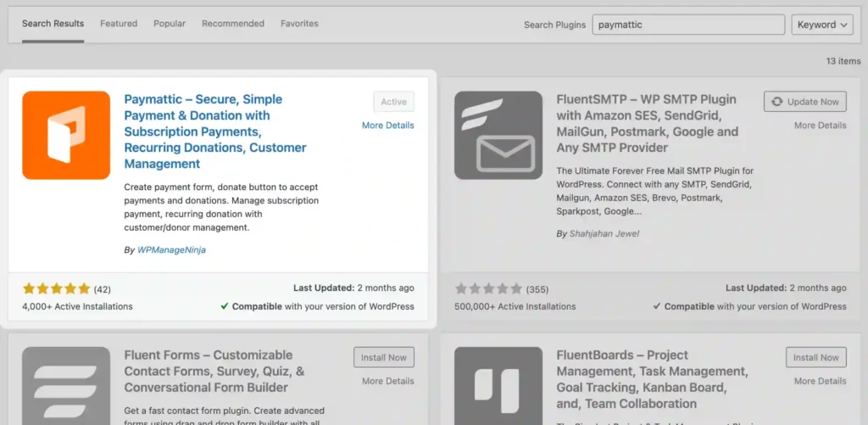Open the Fluent Forms plugin title link
This screenshot has width=868, height=425.
pyautogui.click(x=214, y=372)
